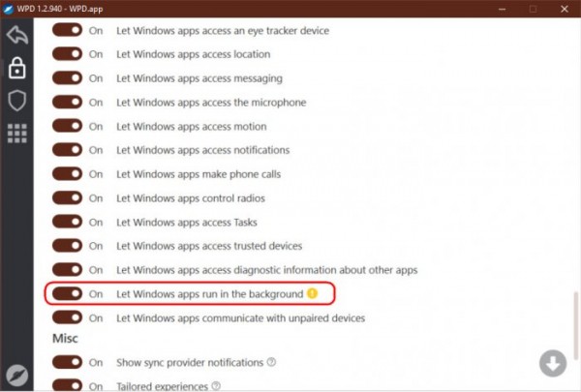Image resolution: width=581 pixels, height=392 pixels.
Task: Toggle apps control radios switch
Action: [67, 197]
